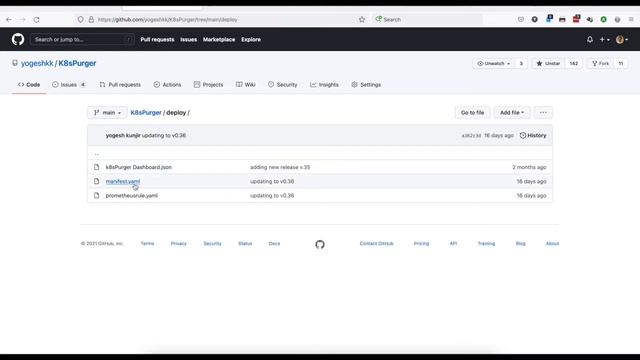Focus the browser Search box

tap(428, 20)
